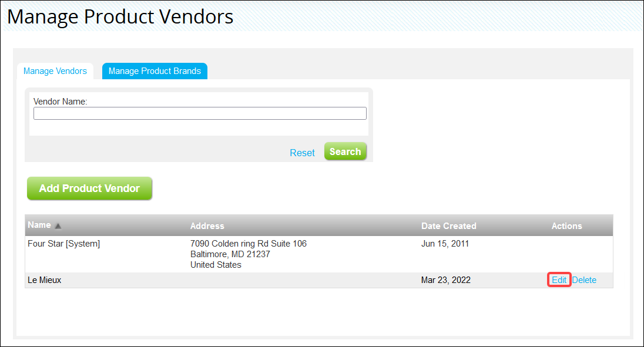Screen dimensions: 644x347
Task: Click the Date Created column header
Action: tap(448, 225)
